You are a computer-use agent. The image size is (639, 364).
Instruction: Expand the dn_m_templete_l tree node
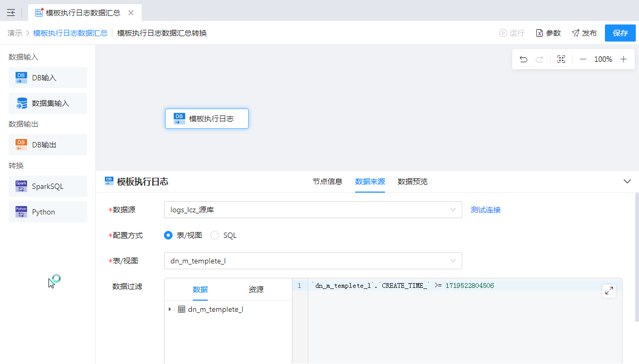click(x=170, y=309)
